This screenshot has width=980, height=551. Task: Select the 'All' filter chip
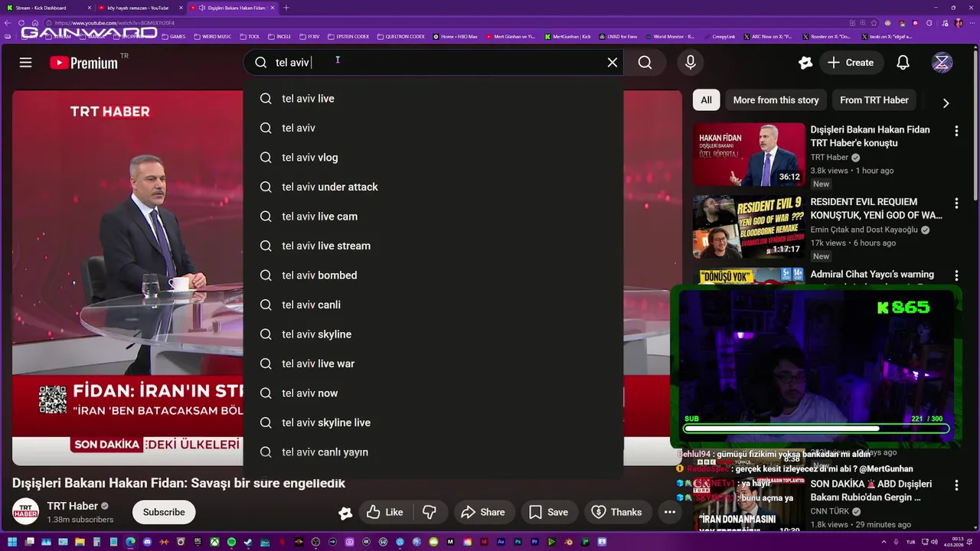(x=706, y=100)
